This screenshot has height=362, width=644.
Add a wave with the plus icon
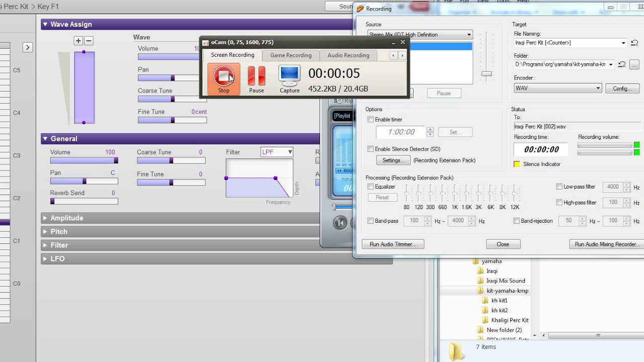click(78, 41)
